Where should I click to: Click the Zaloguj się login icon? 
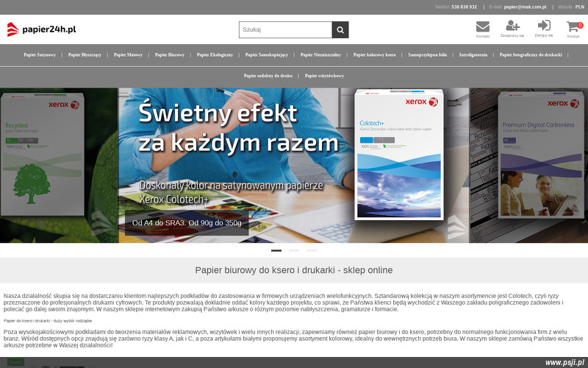coord(544,25)
